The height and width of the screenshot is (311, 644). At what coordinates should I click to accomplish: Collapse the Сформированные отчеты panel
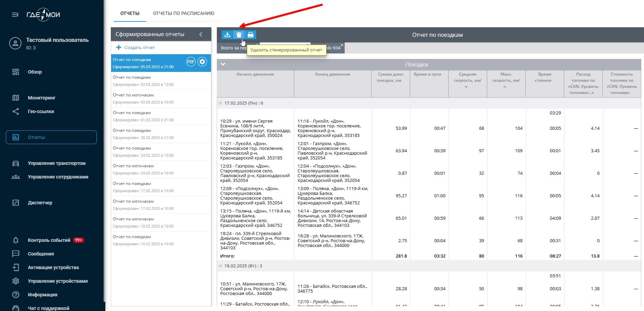[201, 34]
